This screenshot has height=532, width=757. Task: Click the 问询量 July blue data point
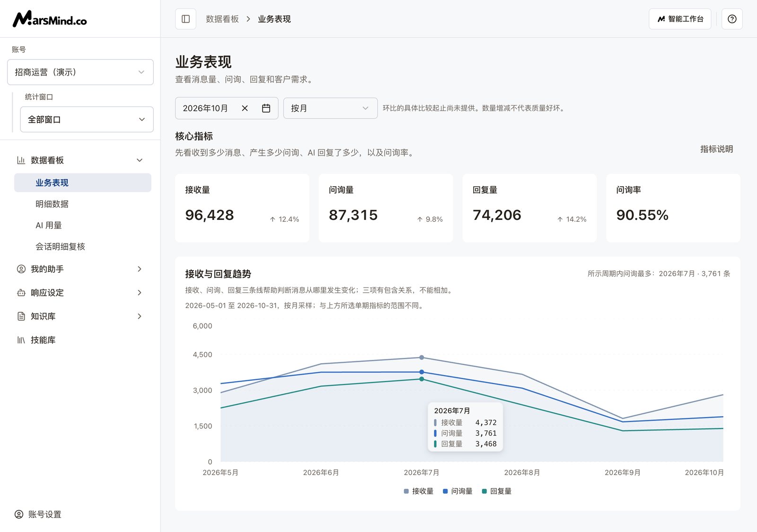pyautogui.click(x=422, y=372)
